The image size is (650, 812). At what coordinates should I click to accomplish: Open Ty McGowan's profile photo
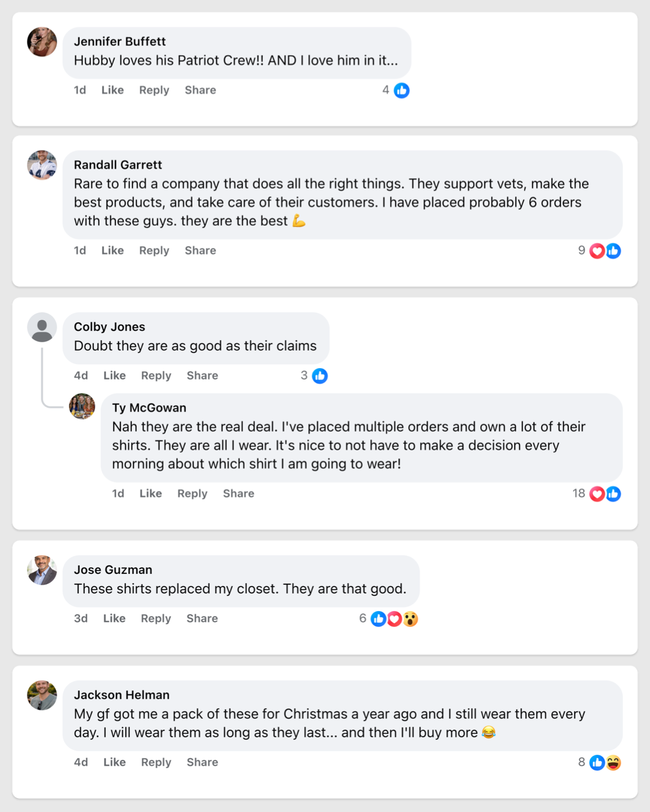[82, 407]
